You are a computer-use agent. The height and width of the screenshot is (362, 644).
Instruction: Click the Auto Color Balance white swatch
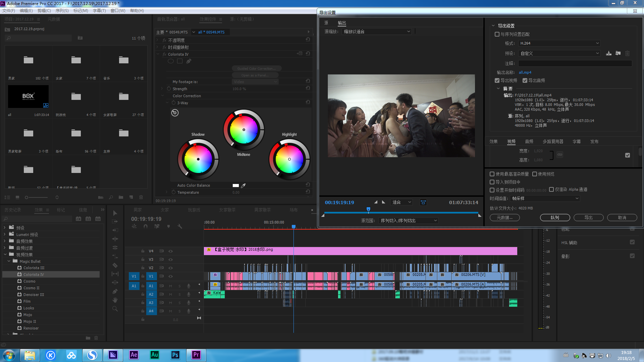click(235, 185)
